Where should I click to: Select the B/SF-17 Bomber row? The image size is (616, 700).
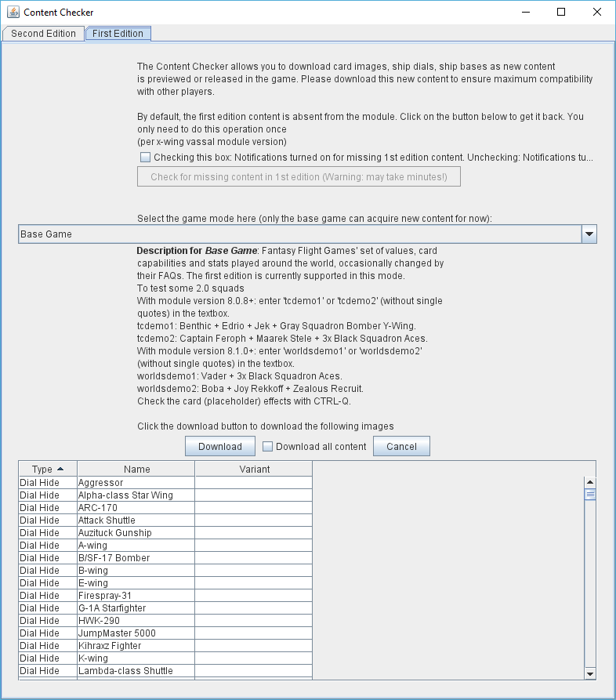(x=165, y=557)
